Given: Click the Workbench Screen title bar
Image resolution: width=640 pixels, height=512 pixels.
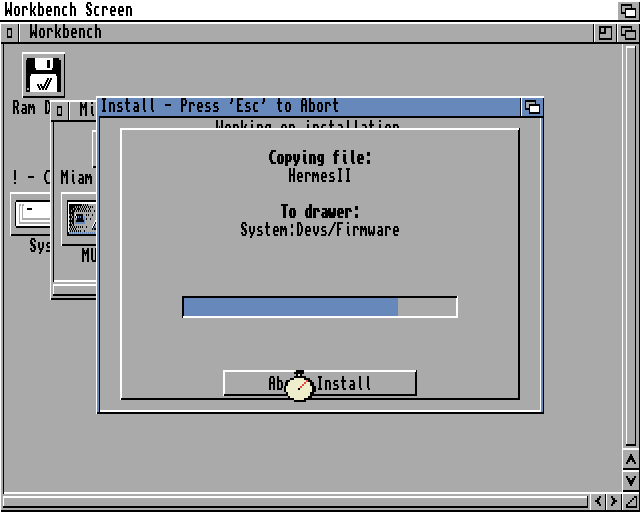Looking at the screenshot, I should coord(309,10).
